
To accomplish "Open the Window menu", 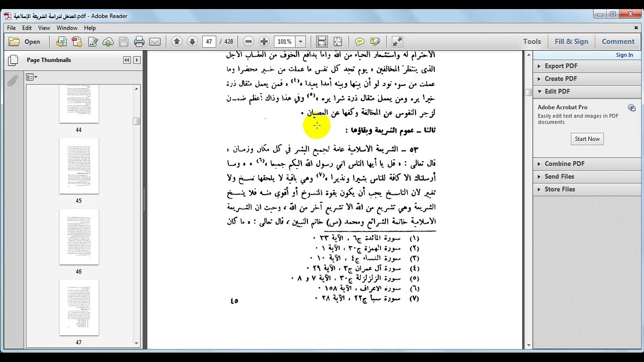I will coord(67,28).
